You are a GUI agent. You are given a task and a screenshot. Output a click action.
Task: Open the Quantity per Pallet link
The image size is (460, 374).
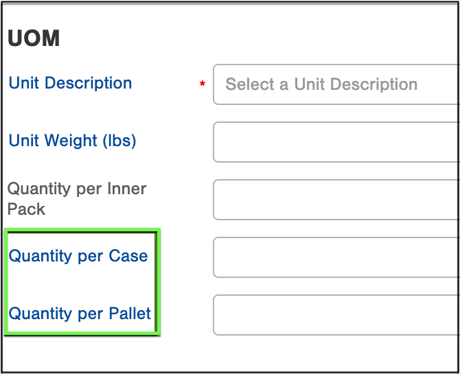(80, 314)
